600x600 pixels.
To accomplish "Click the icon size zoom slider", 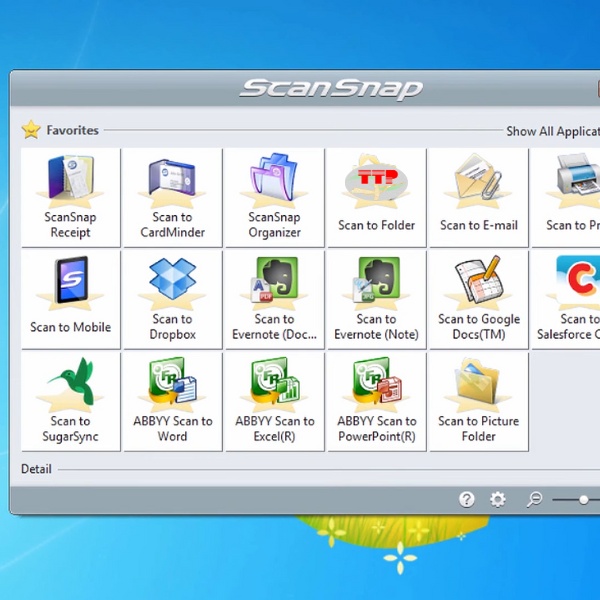I will click(583, 499).
